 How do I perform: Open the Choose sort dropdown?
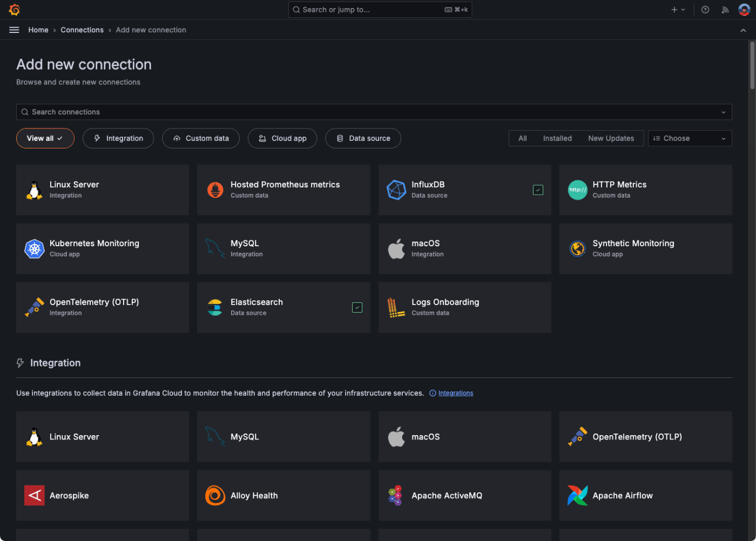[x=690, y=138]
